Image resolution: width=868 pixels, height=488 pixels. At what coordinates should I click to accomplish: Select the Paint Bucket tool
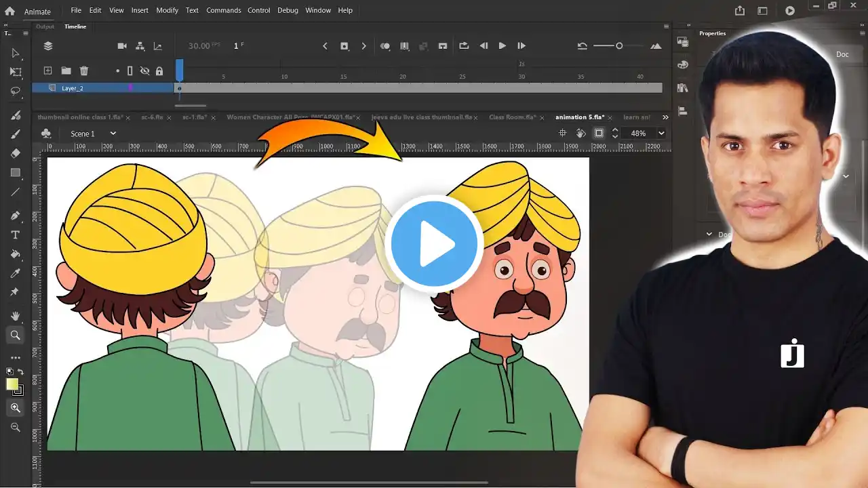(16, 254)
